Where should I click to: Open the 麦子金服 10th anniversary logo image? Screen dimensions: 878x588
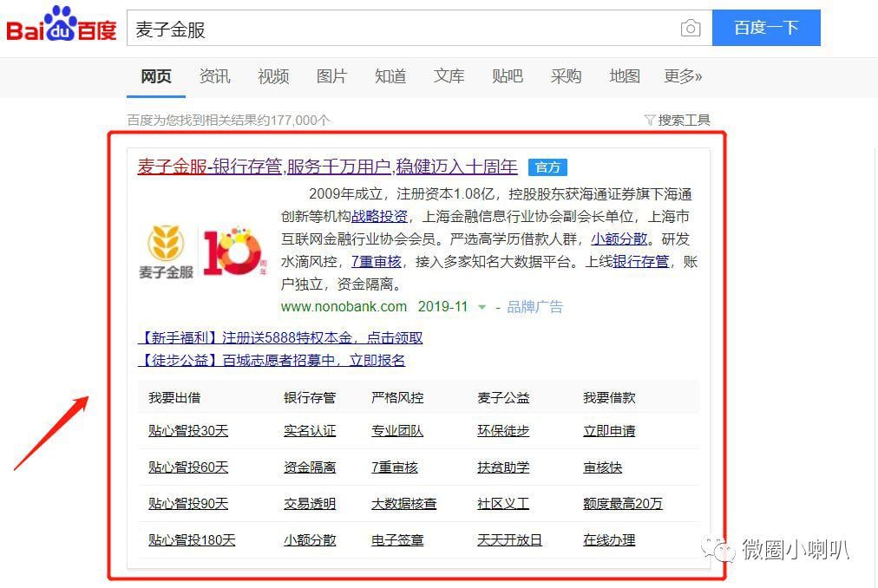(x=204, y=251)
